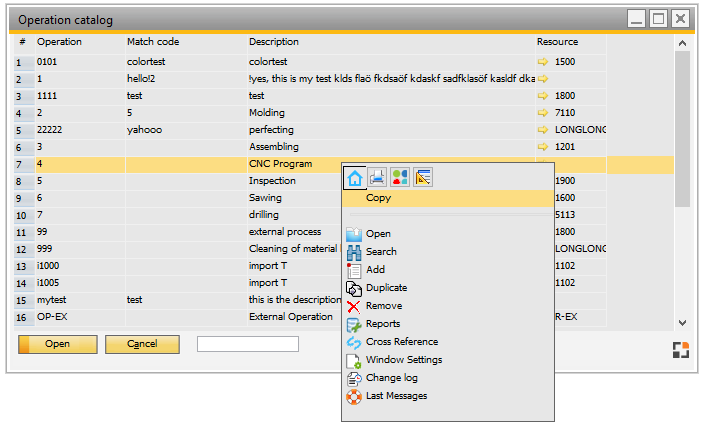This screenshot has height=427, width=704.
Task: Select Remove with the red X icon
Action: [x=383, y=306]
